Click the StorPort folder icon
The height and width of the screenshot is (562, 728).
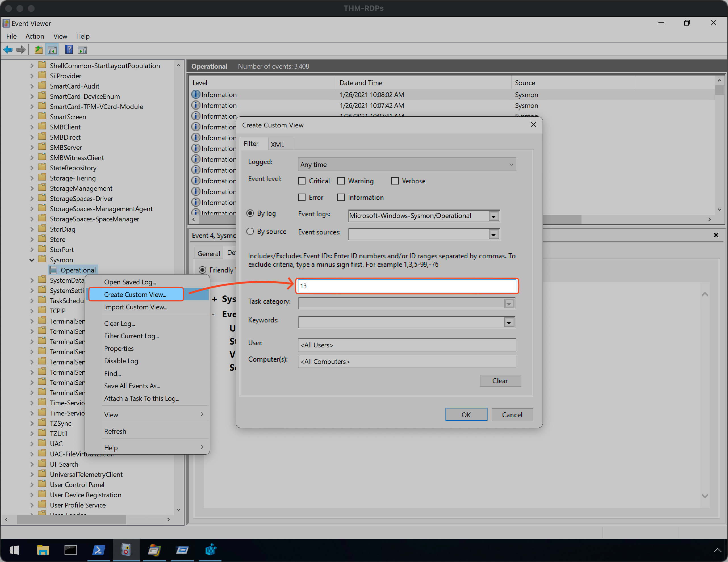point(42,249)
